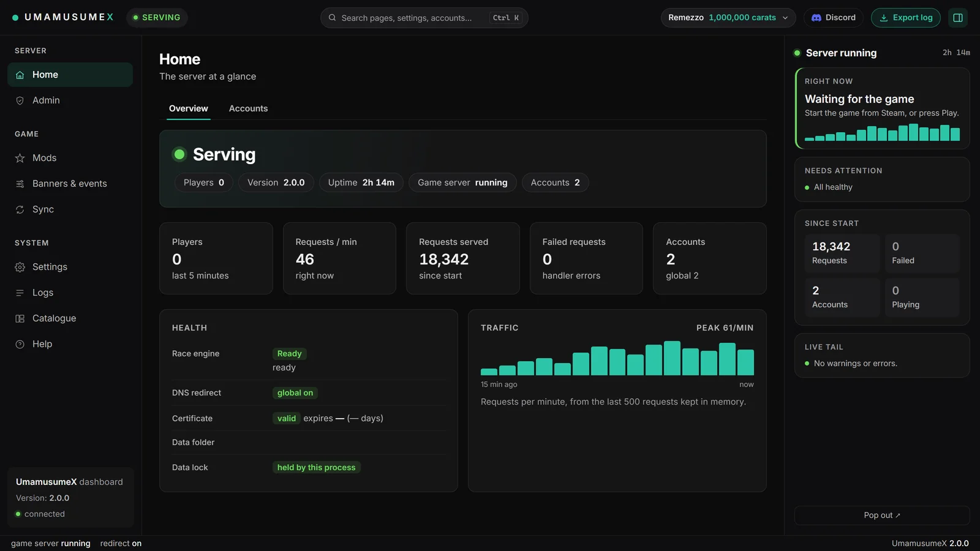Open the Logs page

point(70,293)
